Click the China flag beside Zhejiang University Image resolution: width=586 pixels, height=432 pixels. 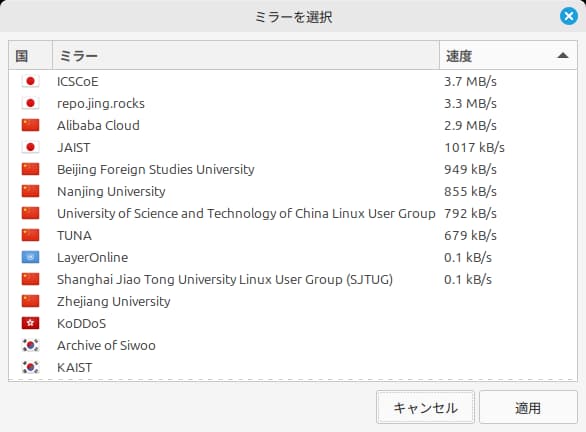pos(30,301)
